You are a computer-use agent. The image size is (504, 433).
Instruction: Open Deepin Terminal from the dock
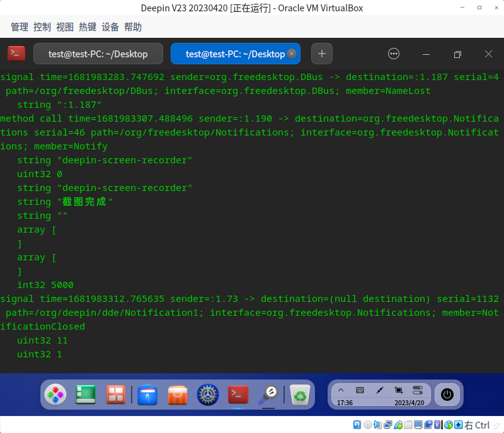pyautogui.click(x=238, y=395)
